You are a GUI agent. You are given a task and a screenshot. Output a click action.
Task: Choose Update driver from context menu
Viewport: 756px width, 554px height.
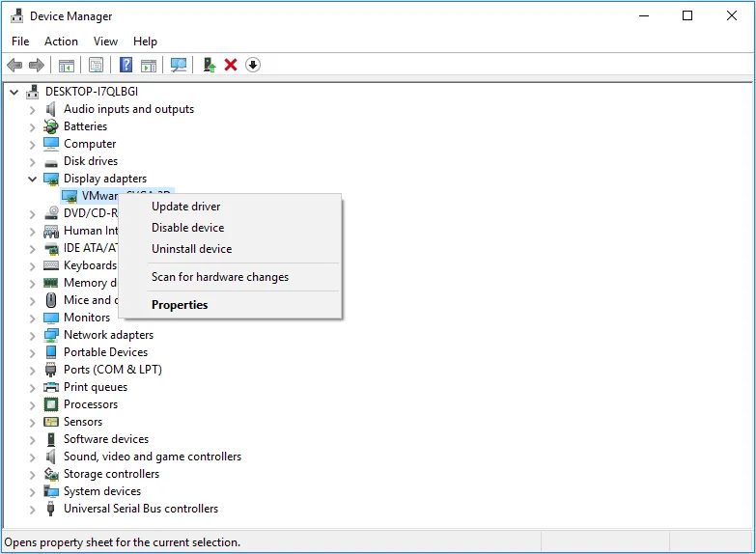pyautogui.click(x=231, y=207)
